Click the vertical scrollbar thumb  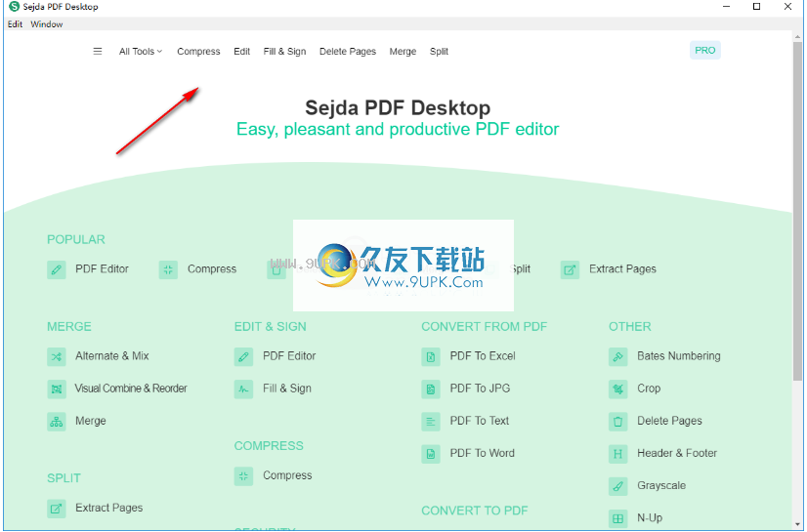[x=798, y=211]
